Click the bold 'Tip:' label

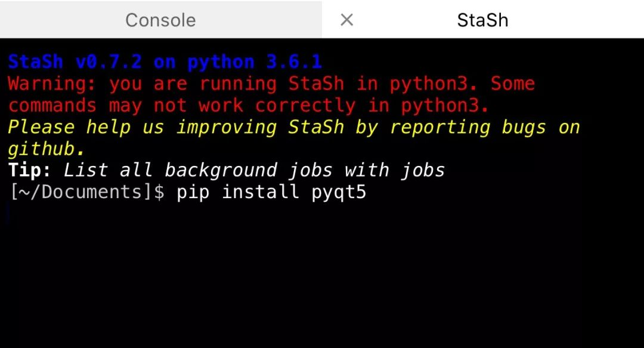30,170
